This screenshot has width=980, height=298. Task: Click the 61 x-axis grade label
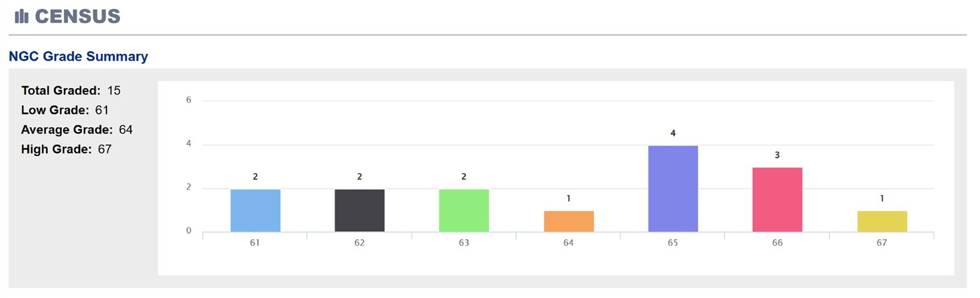[x=255, y=243]
